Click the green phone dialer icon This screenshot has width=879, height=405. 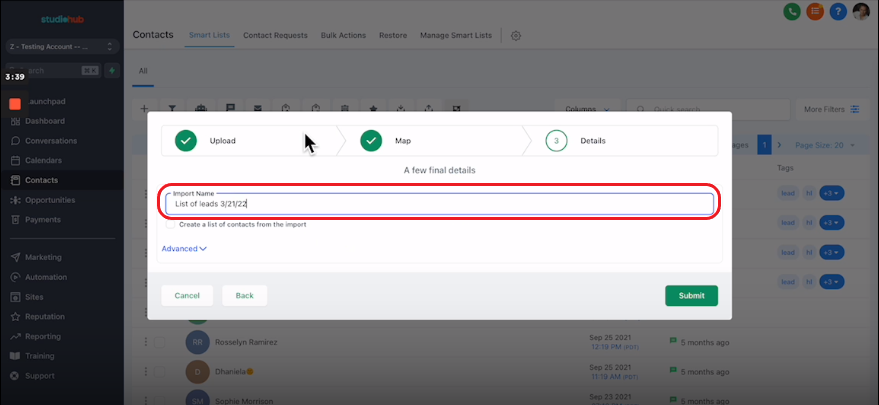(792, 11)
